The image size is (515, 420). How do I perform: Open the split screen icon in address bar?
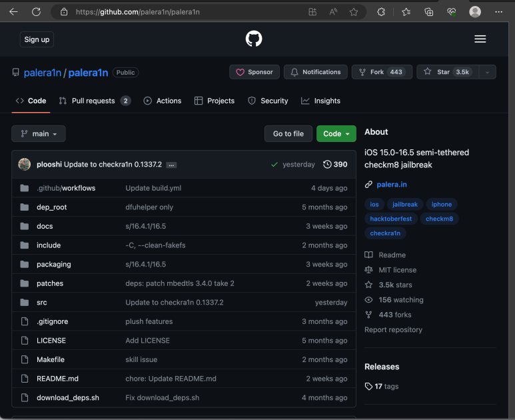[x=312, y=12]
